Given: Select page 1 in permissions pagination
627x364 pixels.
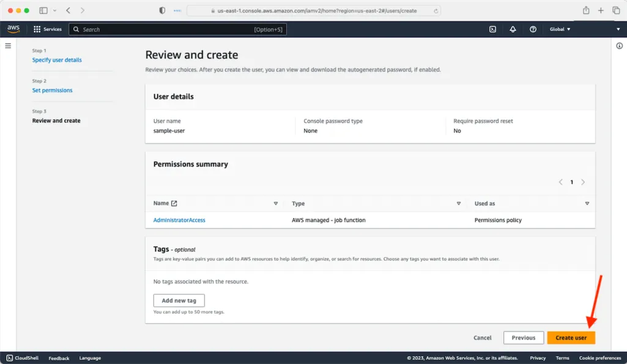Looking at the screenshot, I should click(571, 182).
